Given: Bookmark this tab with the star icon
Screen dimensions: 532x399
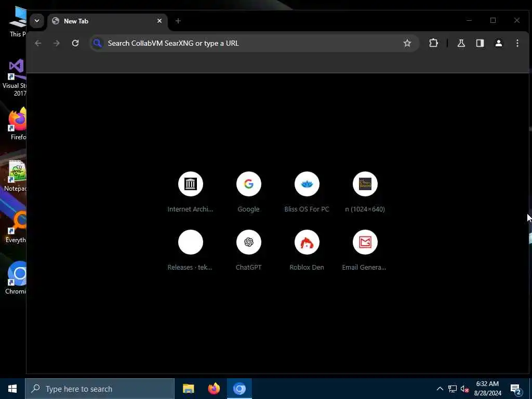Looking at the screenshot, I should click(x=407, y=43).
